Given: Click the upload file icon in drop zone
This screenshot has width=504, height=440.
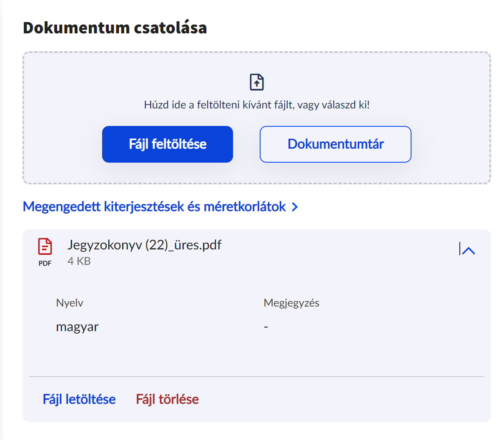Looking at the screenshot, I should 257,82.
